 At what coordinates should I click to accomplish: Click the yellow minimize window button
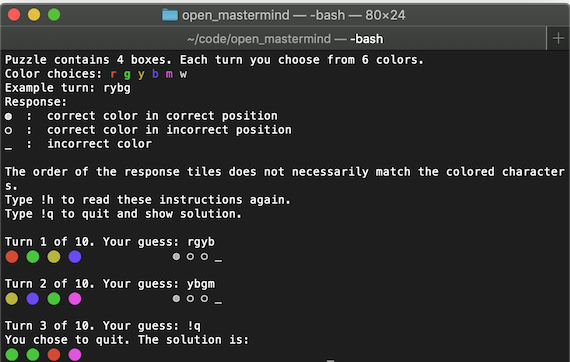click(34, 15)
